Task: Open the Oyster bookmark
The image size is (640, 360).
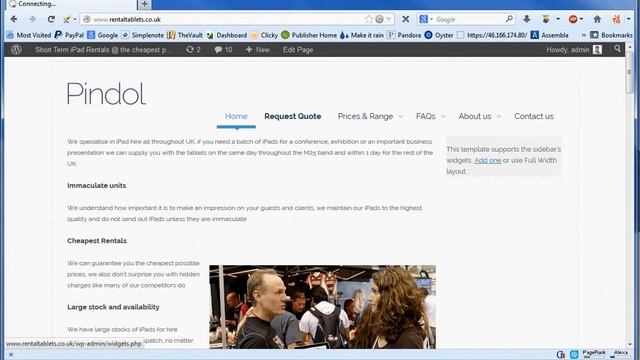Action: coord(439,35)
